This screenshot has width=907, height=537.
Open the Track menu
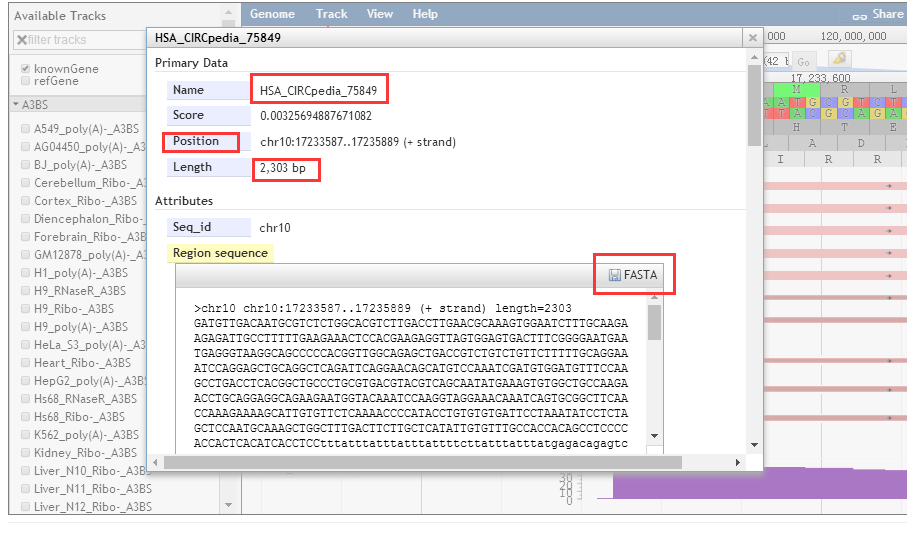[331, 14]
